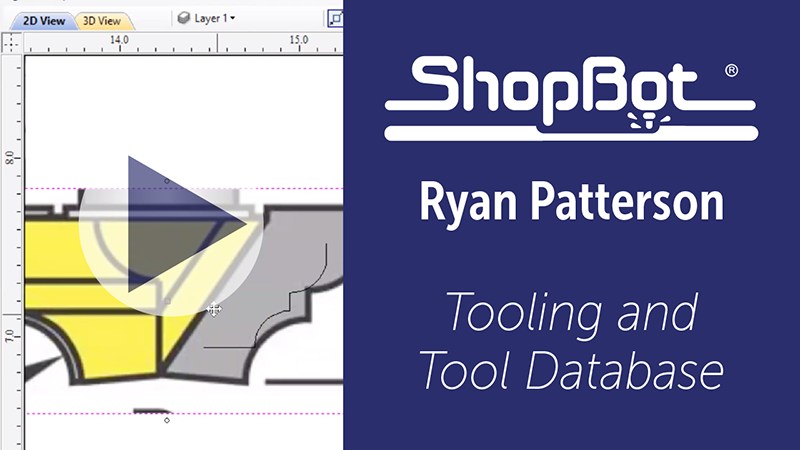Click the ShopBot logo
Viewport: 800px width, 450px height.
pyautogui.click(x=571, y=98)
